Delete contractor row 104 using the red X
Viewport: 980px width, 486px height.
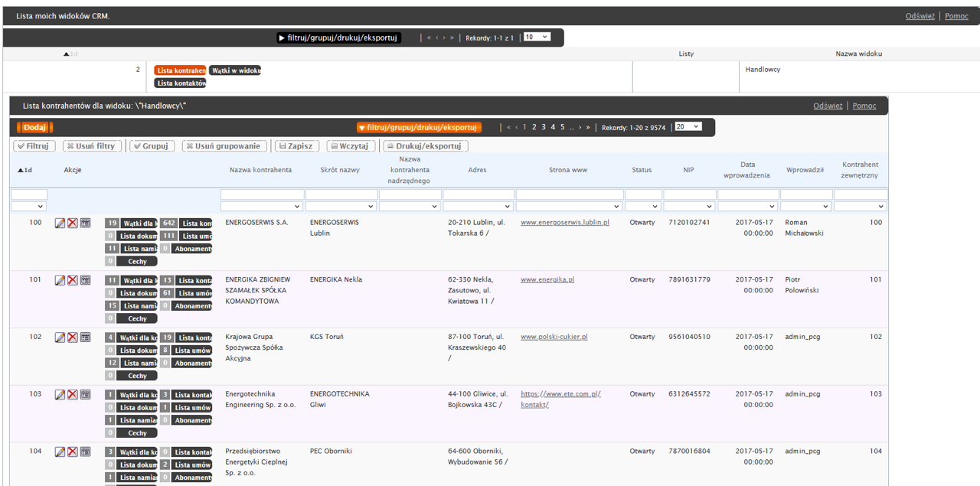point(72,452)
